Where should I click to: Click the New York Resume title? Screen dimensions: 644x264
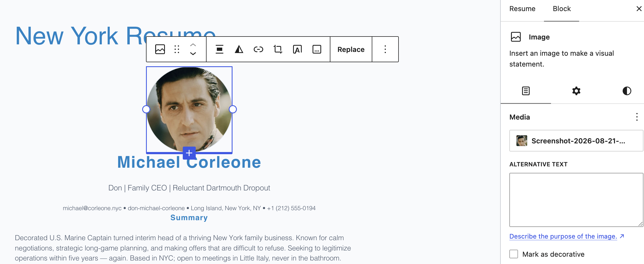pos(115,36)
